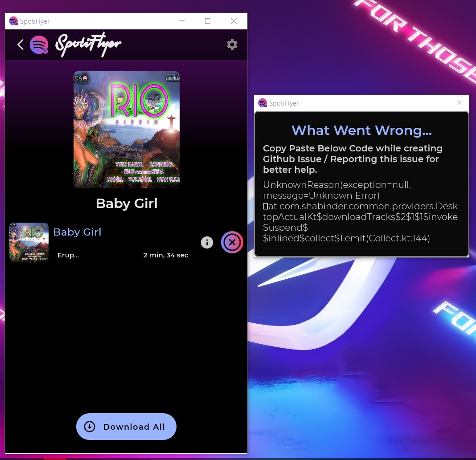This screenshot has height=460, width=476.
Task: Dismiss the error dialog with its X
Action: point(460,103)
